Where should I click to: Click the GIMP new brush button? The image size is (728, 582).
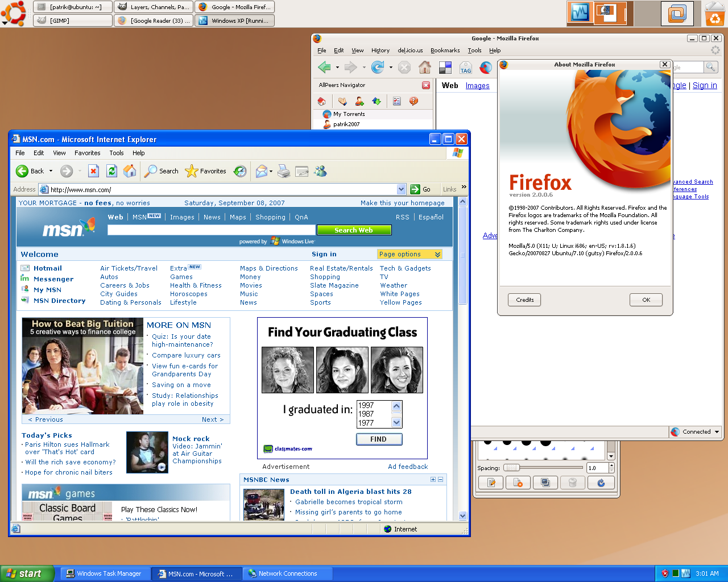pyautogui.click(x=518, y=483)
